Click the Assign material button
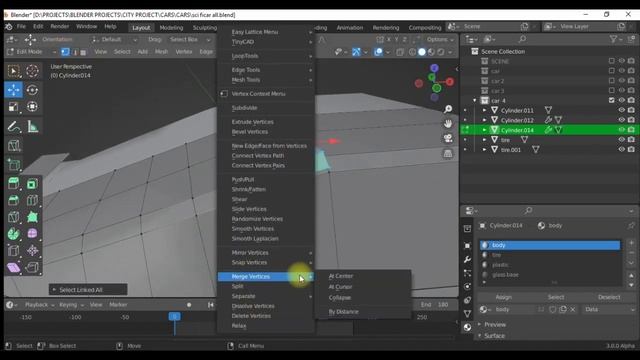The height and width of the screenshot is (360, 640). pos(504,297)
